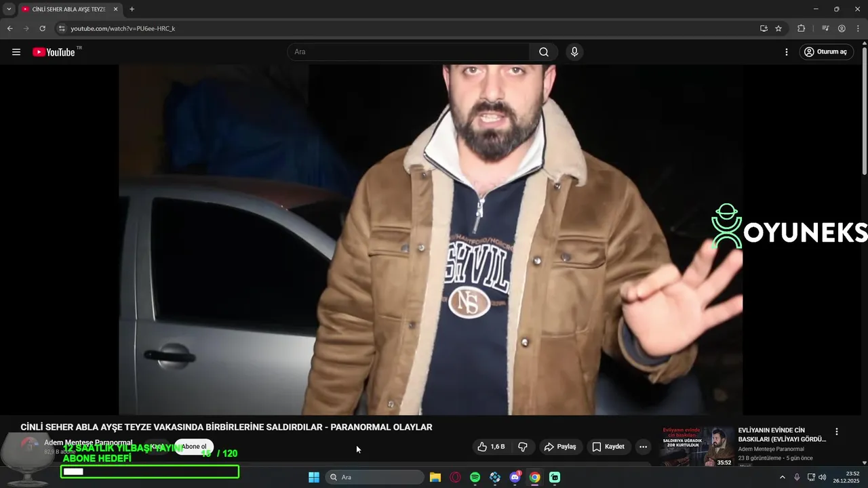Install app icon in address bar
Viewport: 868px width, 488px height.
[x=764, y=28]
